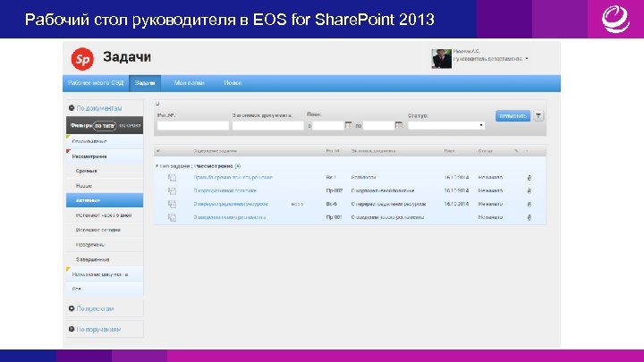
Task: Click the checkmark column header icon
Action: [158, 151]
